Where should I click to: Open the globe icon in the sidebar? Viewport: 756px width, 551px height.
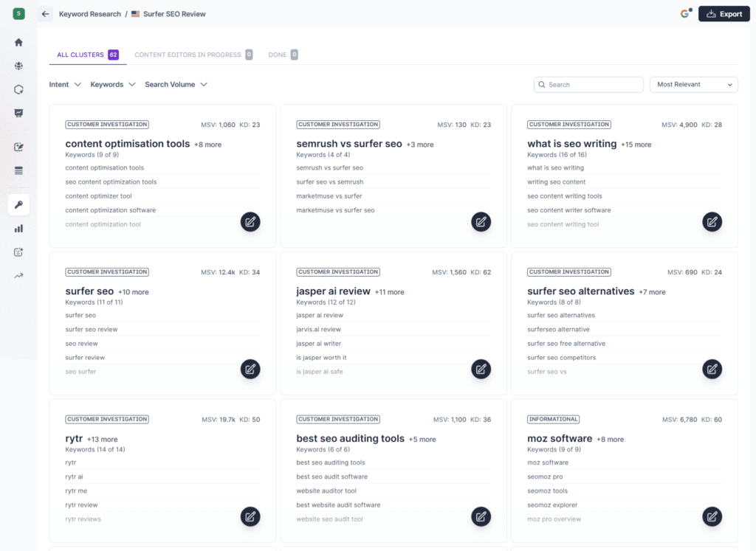(18, 66)
